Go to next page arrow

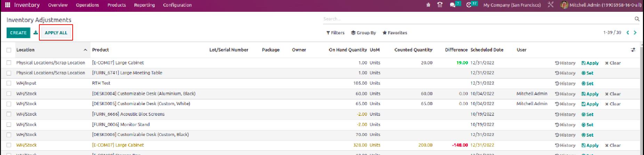pos(635,33)
